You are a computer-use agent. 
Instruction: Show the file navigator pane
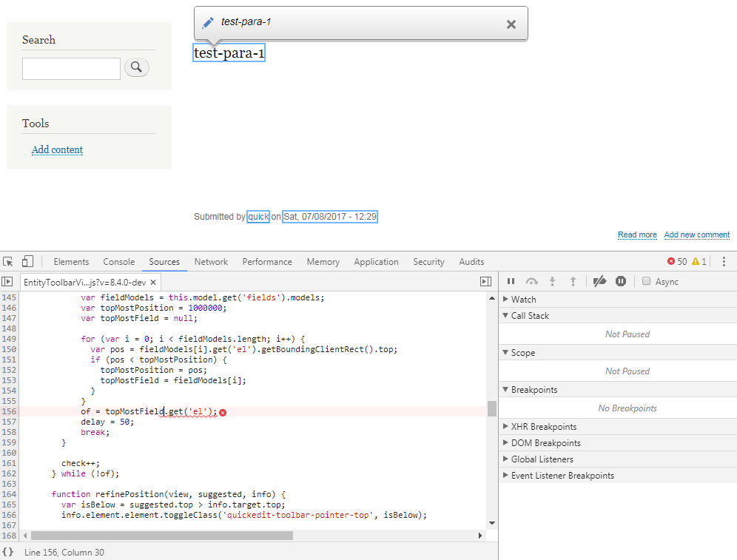7,281
